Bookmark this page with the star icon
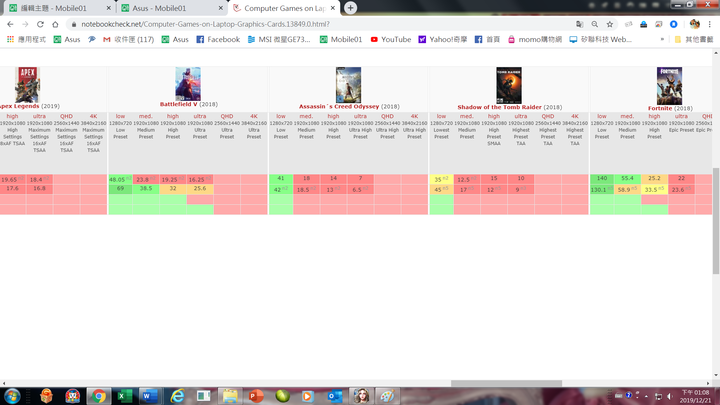Image resolution: width=720 pixels, height=405 pixels. pos(610,24)
